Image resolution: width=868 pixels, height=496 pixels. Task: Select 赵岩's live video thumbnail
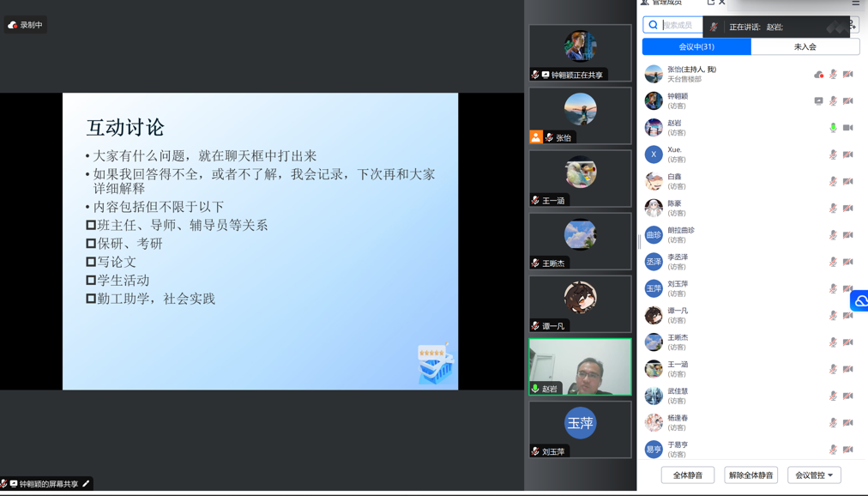[x=580, y=366]
